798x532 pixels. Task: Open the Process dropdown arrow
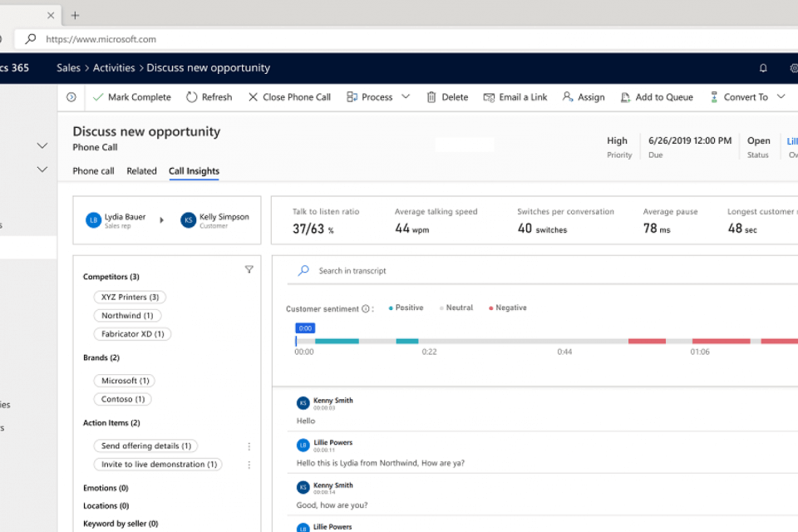pos(406,96)
